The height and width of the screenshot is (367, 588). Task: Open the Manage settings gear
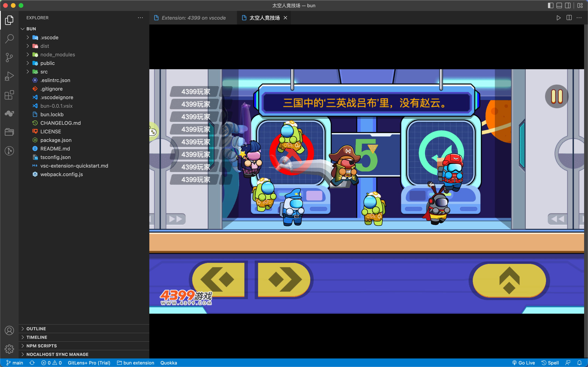[x=9, y=349]
